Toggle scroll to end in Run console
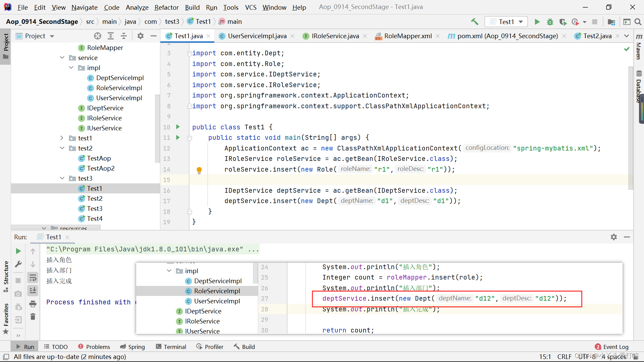 click(33, 291)
